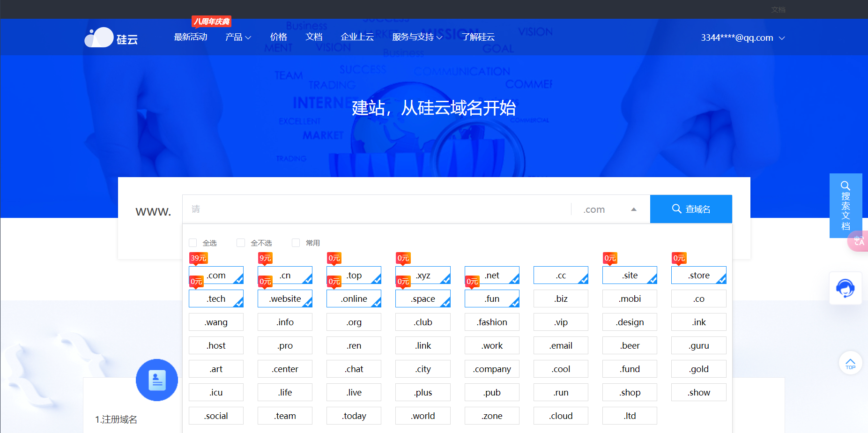The height and width of the screenshot is (433, 868).
Task: Select the .gold domain suffix
Action: coord(699,369)
